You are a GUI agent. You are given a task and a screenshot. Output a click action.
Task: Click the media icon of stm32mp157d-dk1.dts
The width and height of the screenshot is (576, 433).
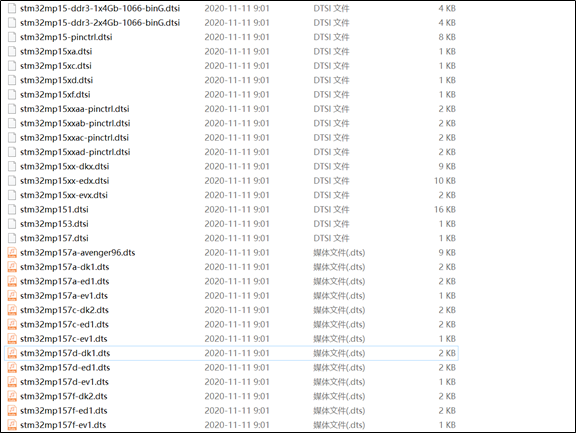12,353
